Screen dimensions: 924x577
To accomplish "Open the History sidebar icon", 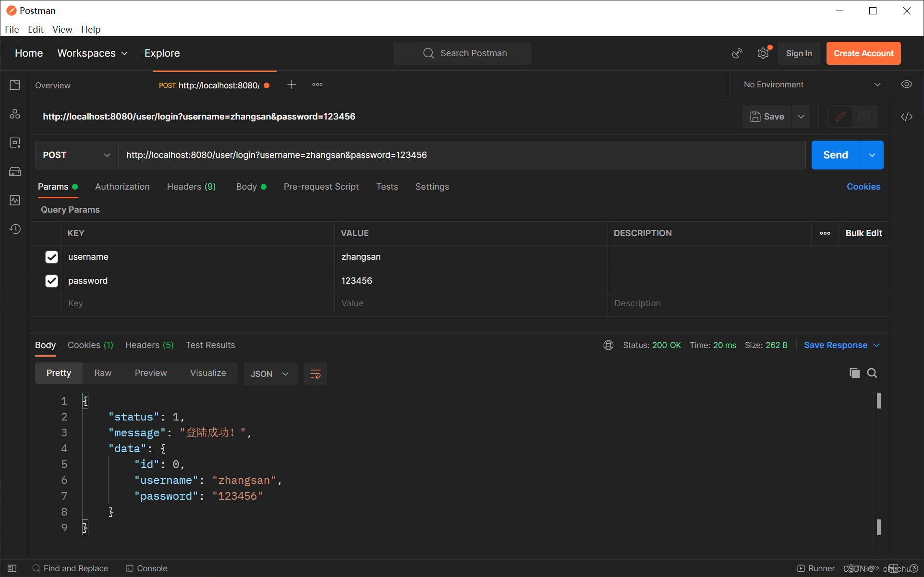I will point(15,229).
